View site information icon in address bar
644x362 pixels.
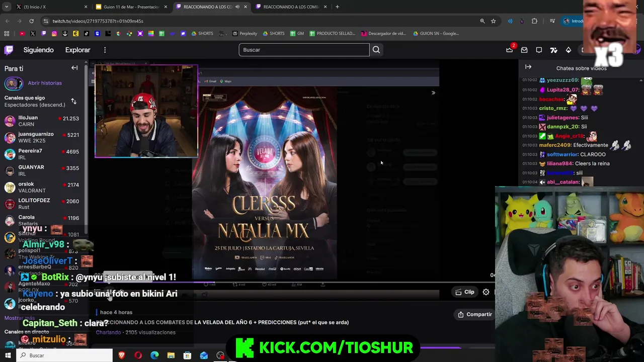click(x=46, y=21)
